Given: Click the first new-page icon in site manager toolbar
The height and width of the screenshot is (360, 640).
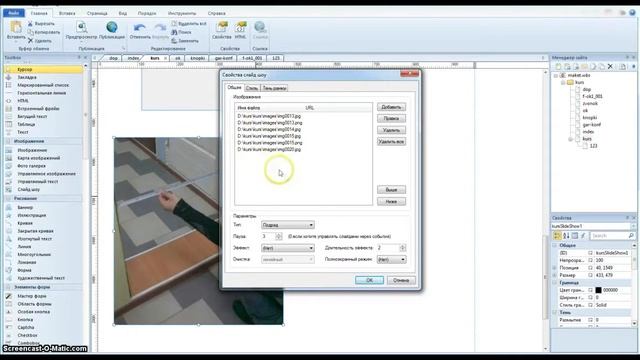Looking at the screenshot, I should [x=558, y=67].
